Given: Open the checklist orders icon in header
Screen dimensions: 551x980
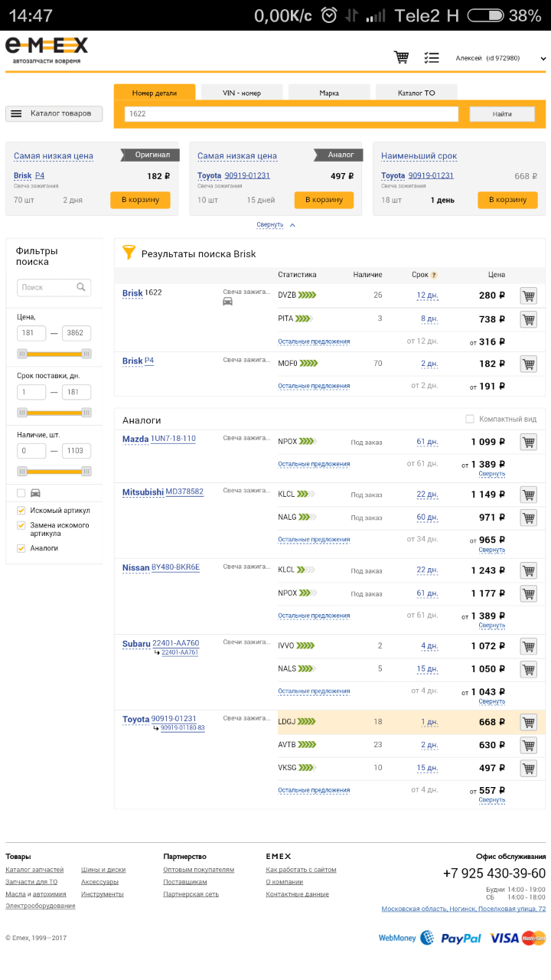Looking at the screenshot, I should pos(432,57).
